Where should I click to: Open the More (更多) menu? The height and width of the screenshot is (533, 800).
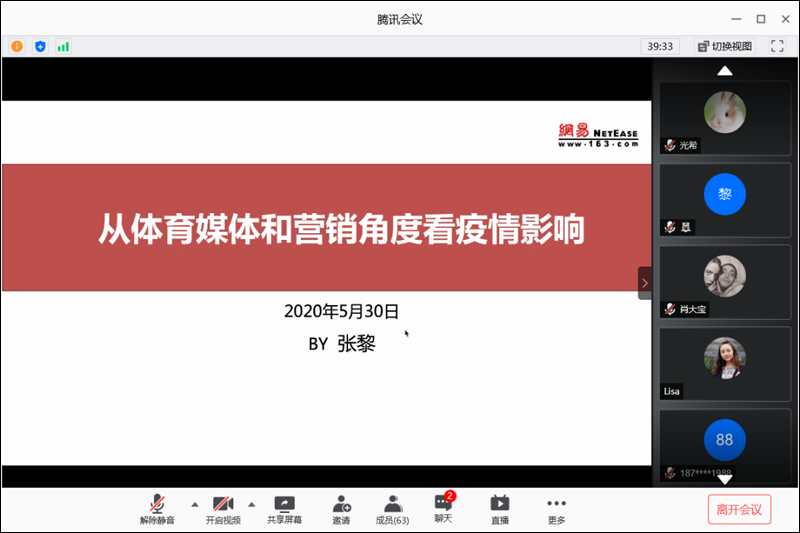click(556, 509)
